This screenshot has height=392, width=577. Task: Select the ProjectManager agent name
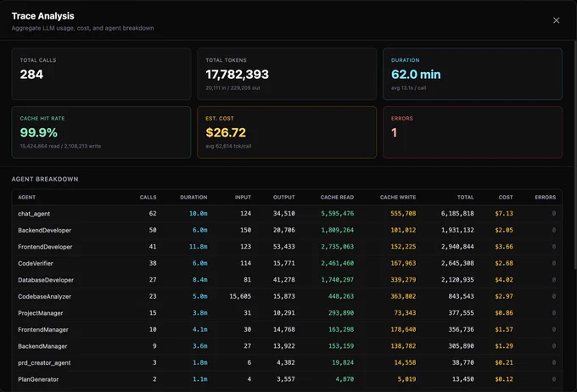[x=41, y=313]
